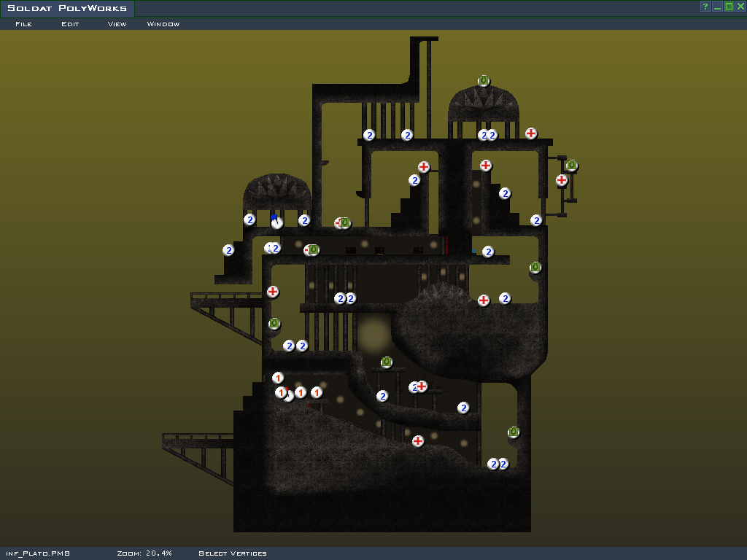Click the lowest medkit on the map
Image resolution: width=747 pixels, height=560 pixels.
418,441
